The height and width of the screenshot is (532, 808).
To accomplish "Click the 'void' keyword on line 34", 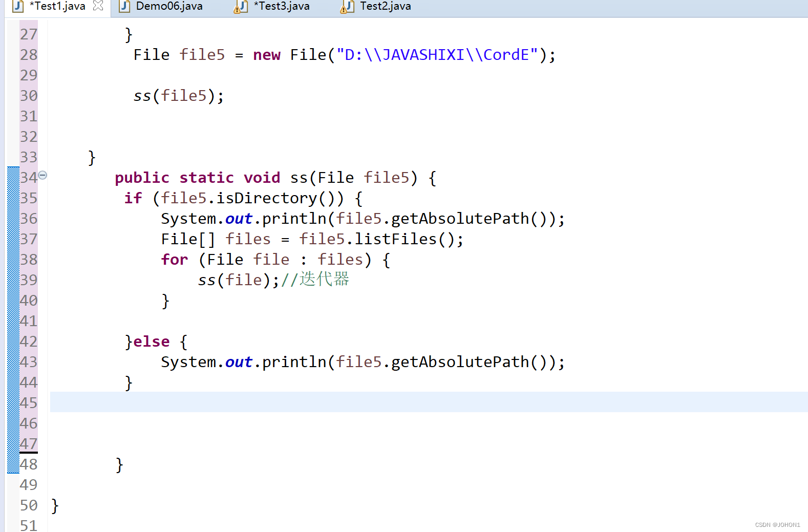I will click(x=262, y=178).
